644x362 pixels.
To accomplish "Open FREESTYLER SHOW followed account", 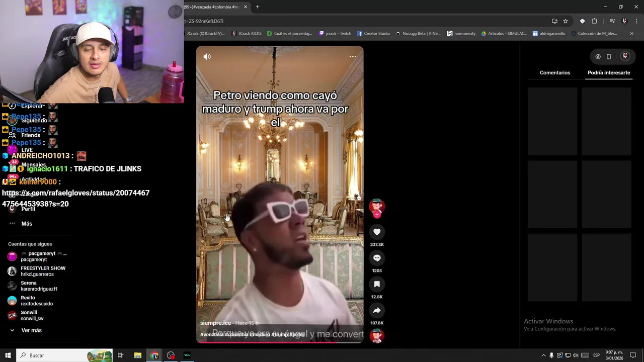I will pos(37,271).
